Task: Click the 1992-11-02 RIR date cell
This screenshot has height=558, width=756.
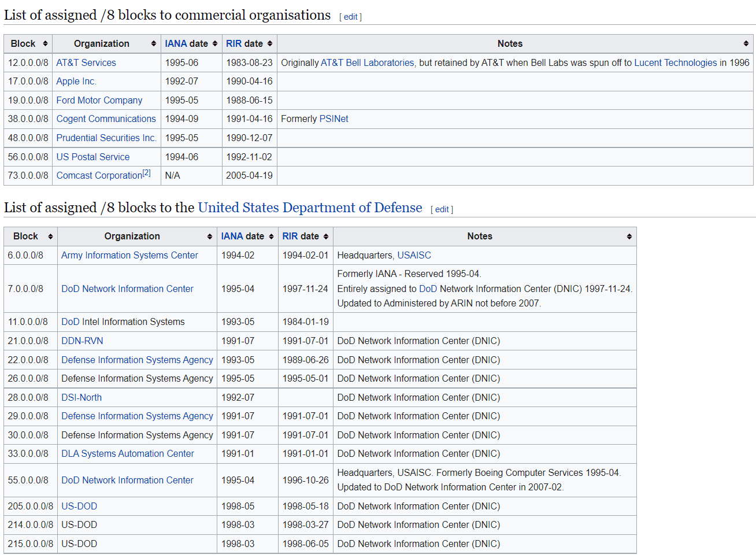Action: (x=250, y=157)
